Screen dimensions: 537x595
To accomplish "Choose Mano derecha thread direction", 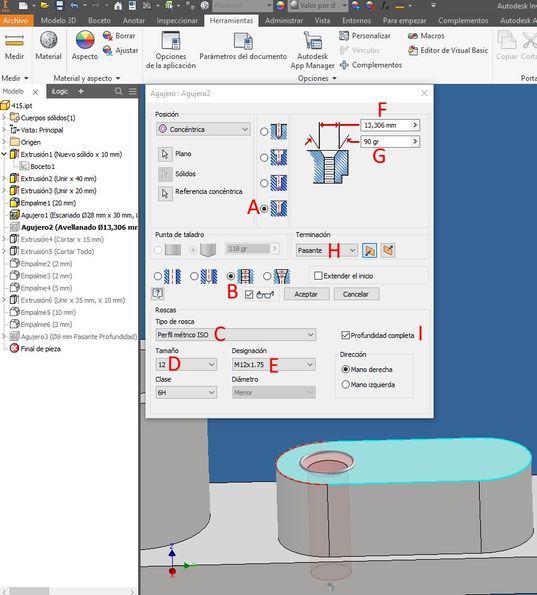I will coord(345,369).
